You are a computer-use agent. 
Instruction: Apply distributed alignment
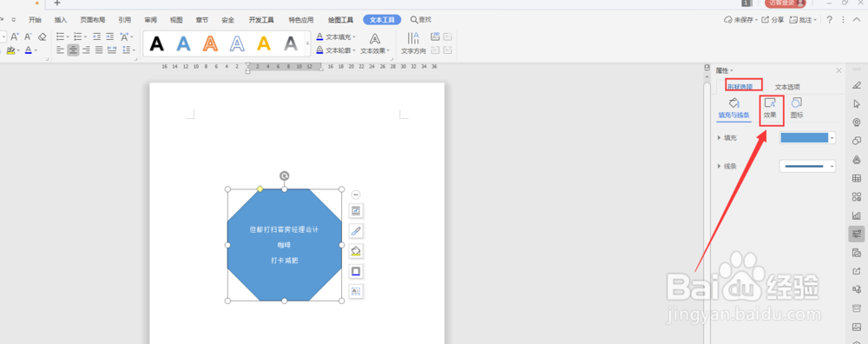[112, 50]
